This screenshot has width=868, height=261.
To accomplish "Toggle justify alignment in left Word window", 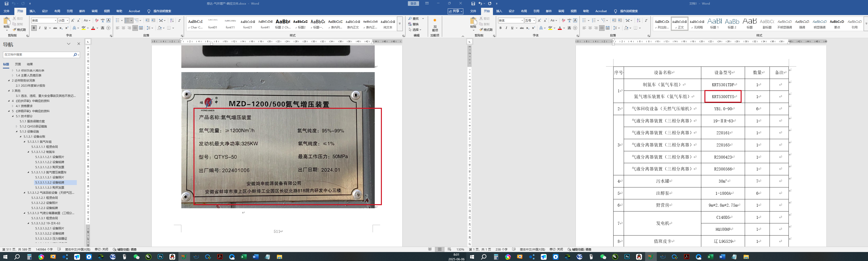I will (135, 28).
